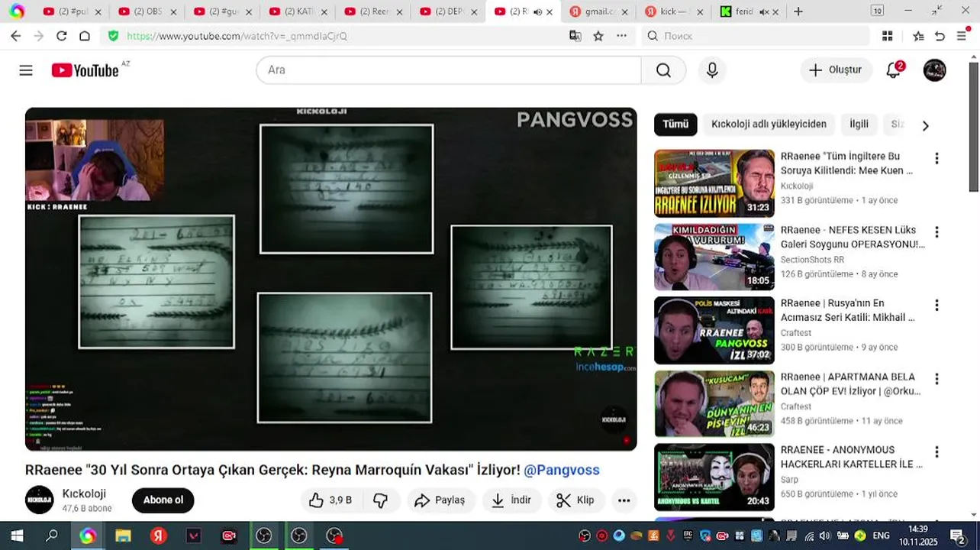Show the tab counter list (10)
980x550 pixels.
[x=878, y=11]
